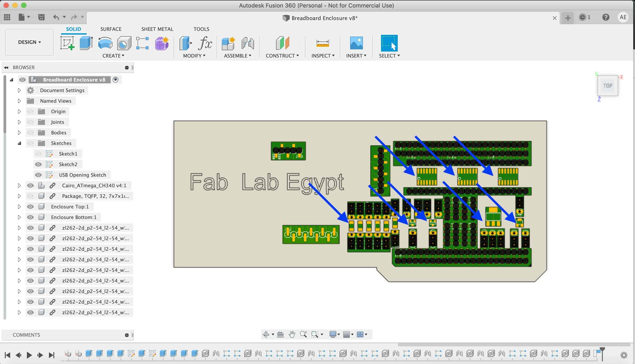Activate the Select tool icon
635x364 pixels.
(389, 43)
